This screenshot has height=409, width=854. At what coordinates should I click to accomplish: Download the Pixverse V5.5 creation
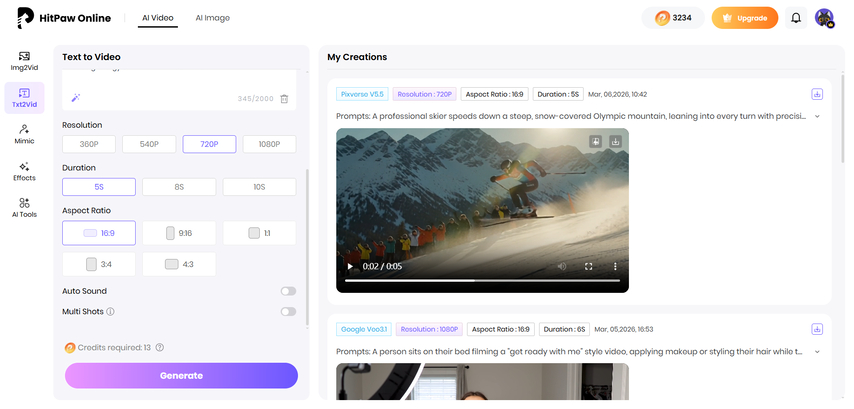click(816, 94)
